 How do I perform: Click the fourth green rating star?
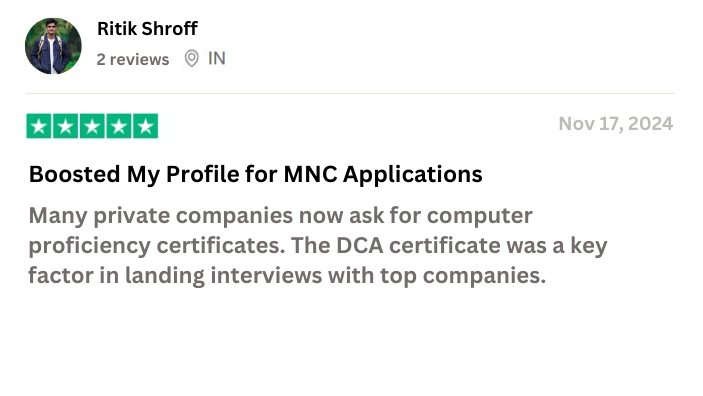click(119, 126)
